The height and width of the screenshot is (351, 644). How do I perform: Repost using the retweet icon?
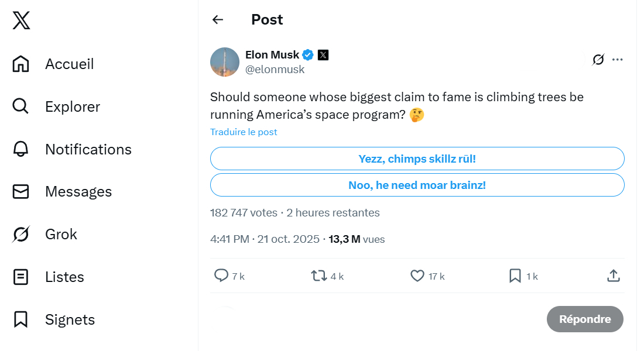(319, 276)
